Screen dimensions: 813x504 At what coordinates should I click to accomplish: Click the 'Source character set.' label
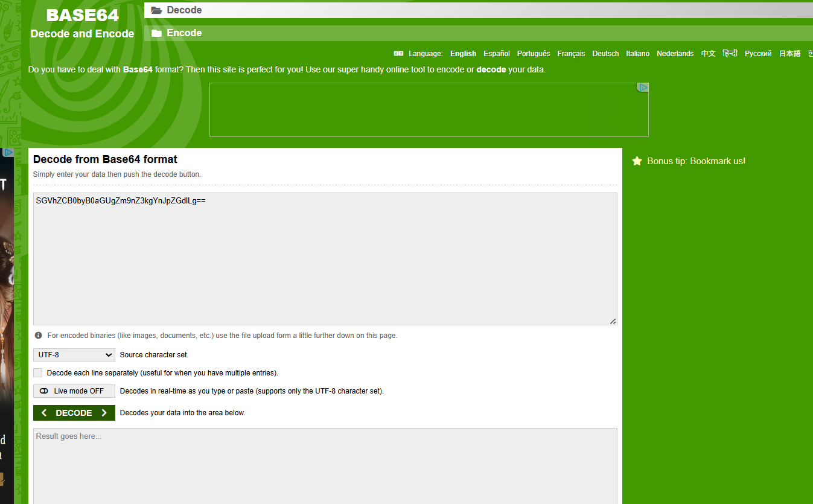[x=154, y=355]
